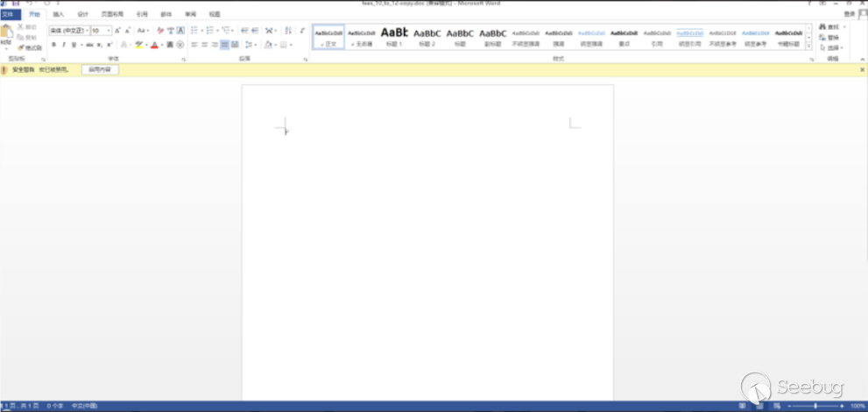Click the Copy (复制) button
868x412 pixels.
(26, 37)
